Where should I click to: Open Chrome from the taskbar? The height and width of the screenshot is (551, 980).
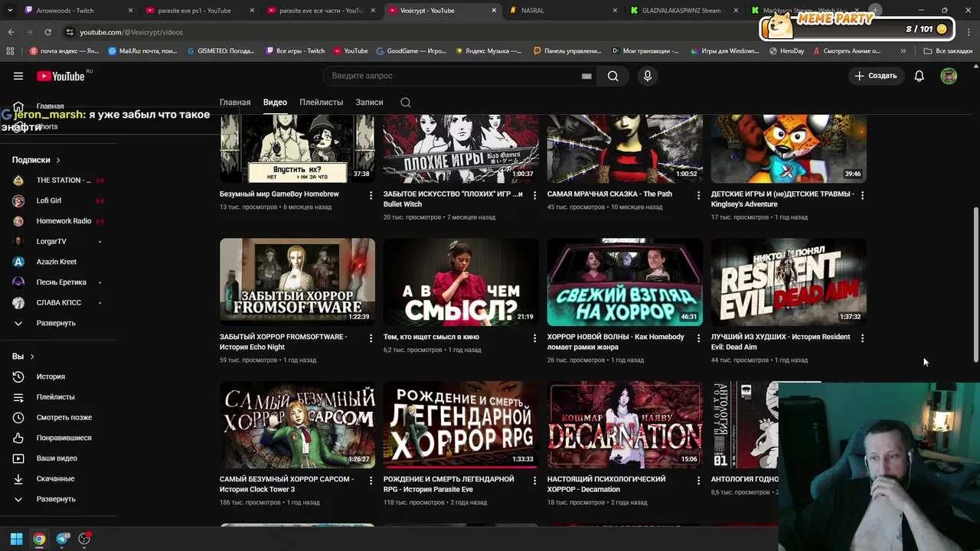39,539
